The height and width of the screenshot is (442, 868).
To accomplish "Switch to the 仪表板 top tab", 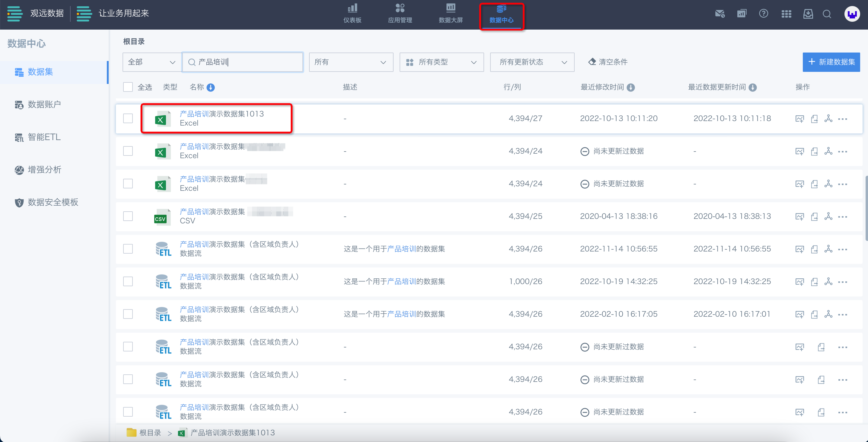I will tap(352, 14).
